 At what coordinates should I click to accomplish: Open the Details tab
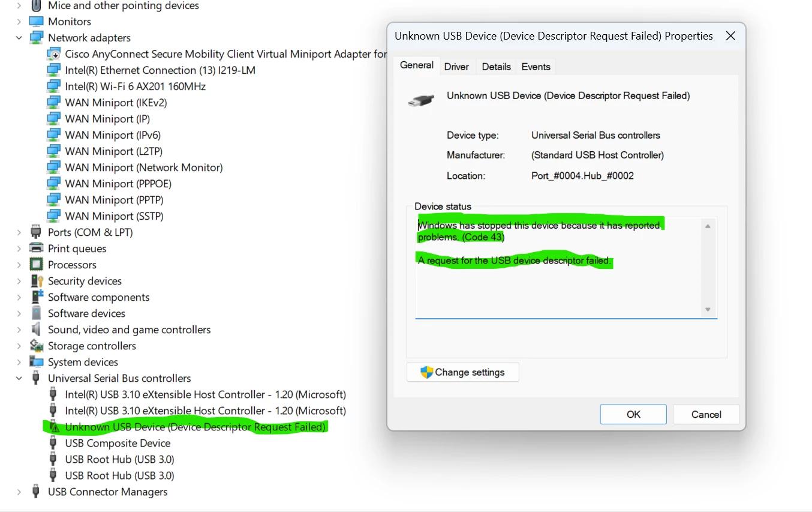coord(497,67)
